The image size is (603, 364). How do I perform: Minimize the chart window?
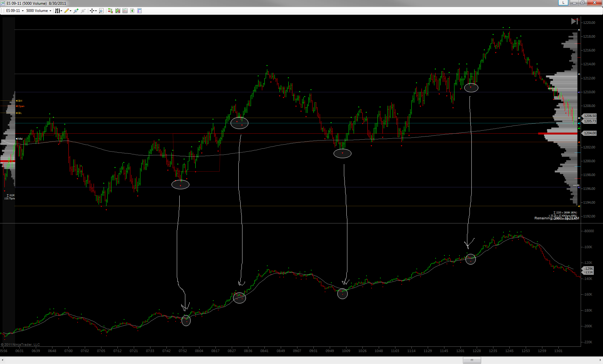point(574,3)
